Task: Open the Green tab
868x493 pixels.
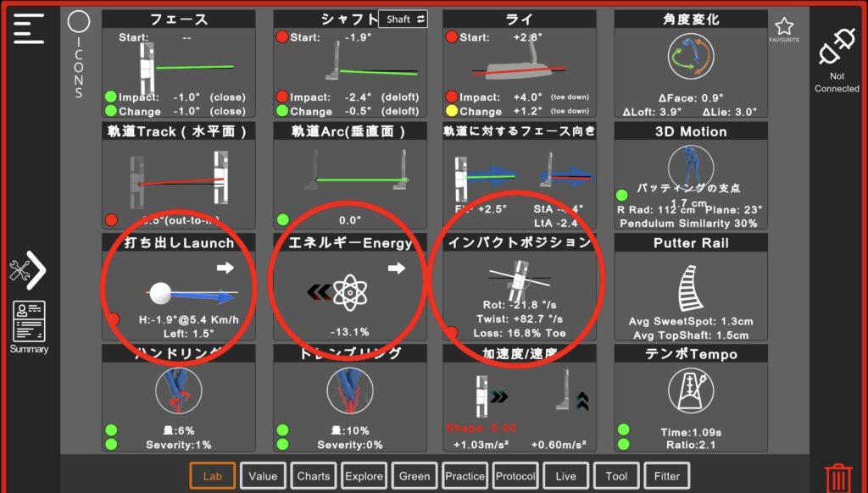Action: (415, 476)
